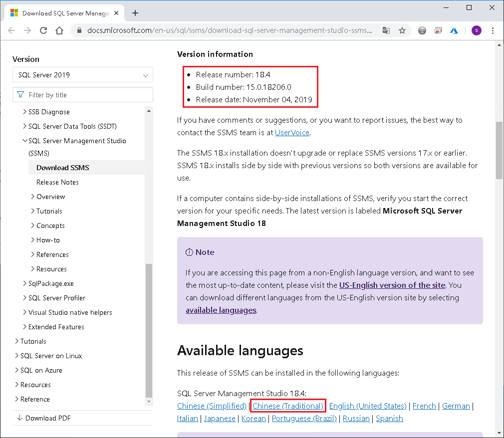Expand the Resources node under SSMS

point(32,269)
